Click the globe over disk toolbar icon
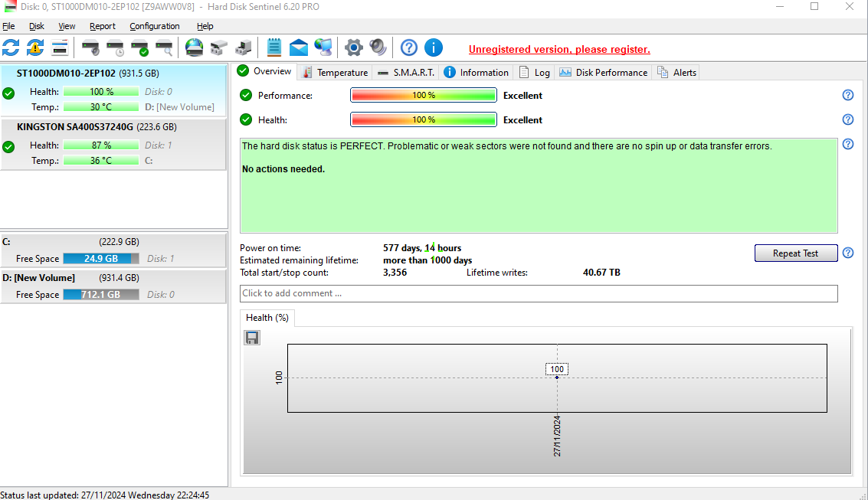The image size is (868, 500). tap(194, 47)
